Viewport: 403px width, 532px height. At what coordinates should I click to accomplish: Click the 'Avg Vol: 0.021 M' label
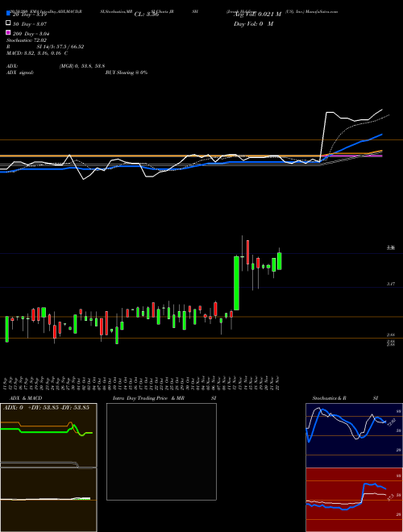click(x=257, y=15)
